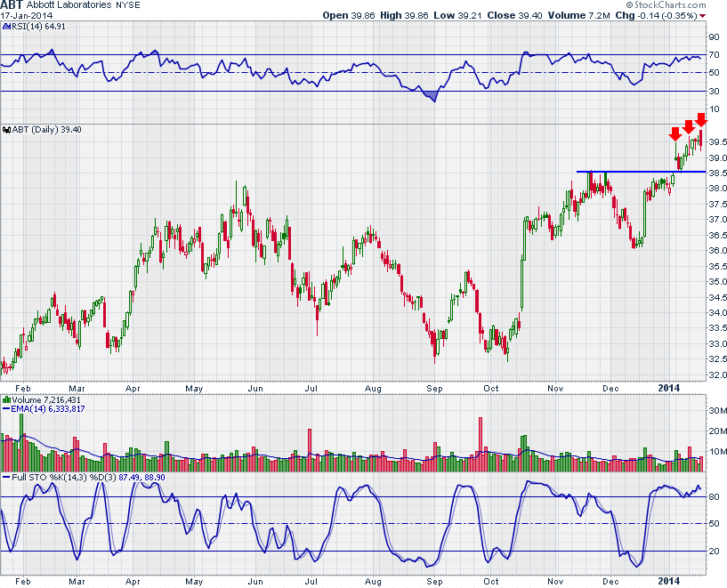Click the stochastic axis label 80
The image size is (727, 588).
(714, 496)
